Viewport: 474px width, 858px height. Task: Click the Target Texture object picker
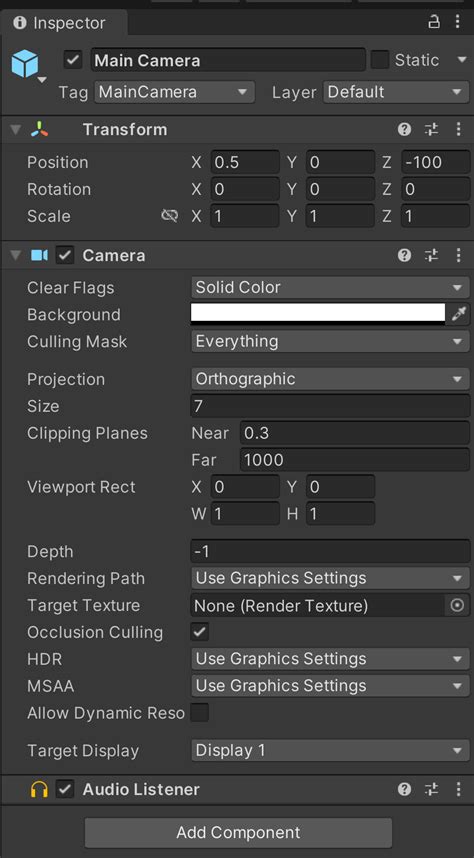click(457, 605)
